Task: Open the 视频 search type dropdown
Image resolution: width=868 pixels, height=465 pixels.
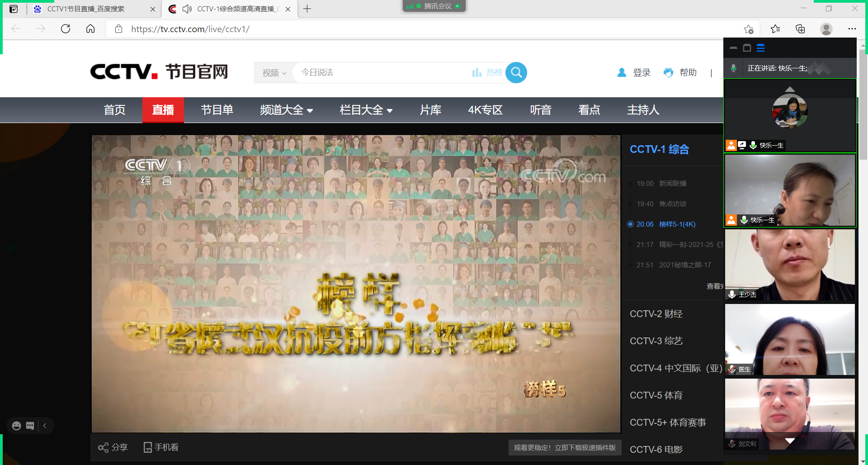Action: coord(274,73)
